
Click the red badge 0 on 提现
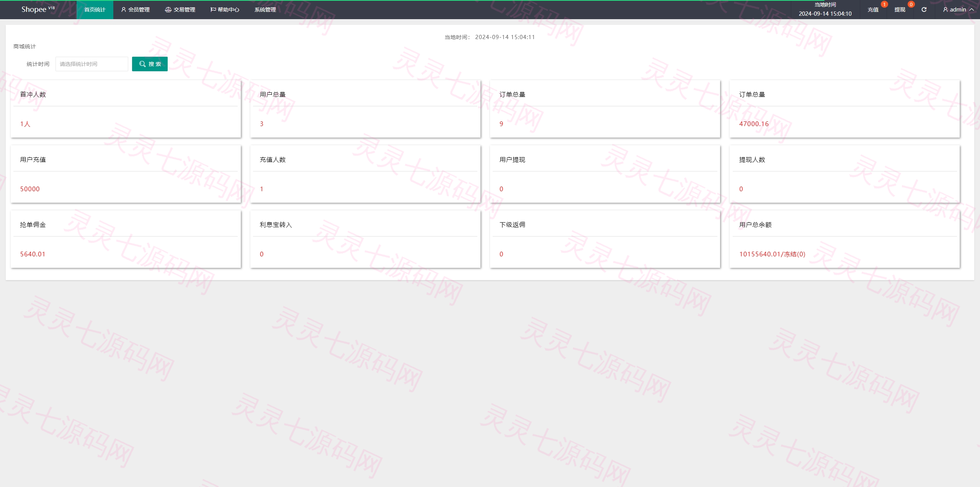pos(911,4)
